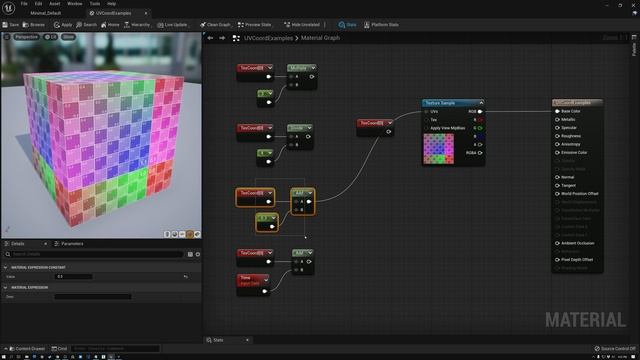
Task: Toggle the Divide node dropdown arrow
Action: [309, 128]
